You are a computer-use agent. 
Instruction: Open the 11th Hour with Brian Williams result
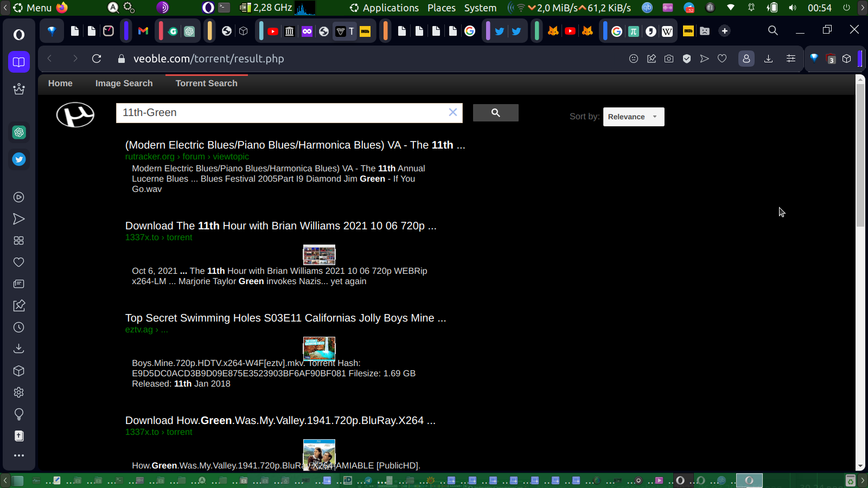point(281,226)
